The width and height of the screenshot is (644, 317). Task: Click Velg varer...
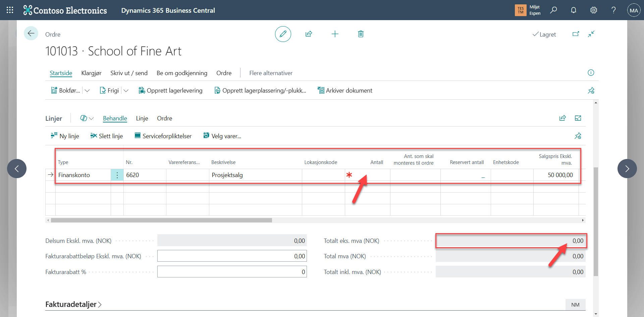click(222, 136)
